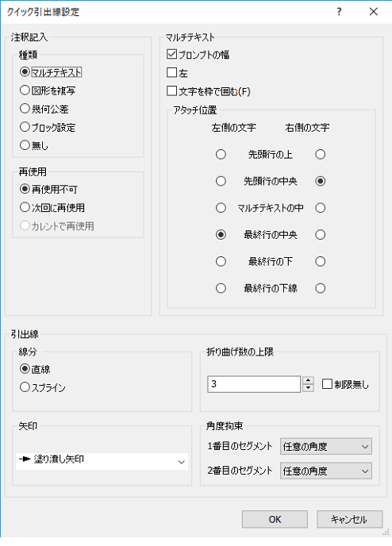Select right-side 最終行の下線 attachment radio
This screenshot has height=546, width=392.
(x=321, y=288)
